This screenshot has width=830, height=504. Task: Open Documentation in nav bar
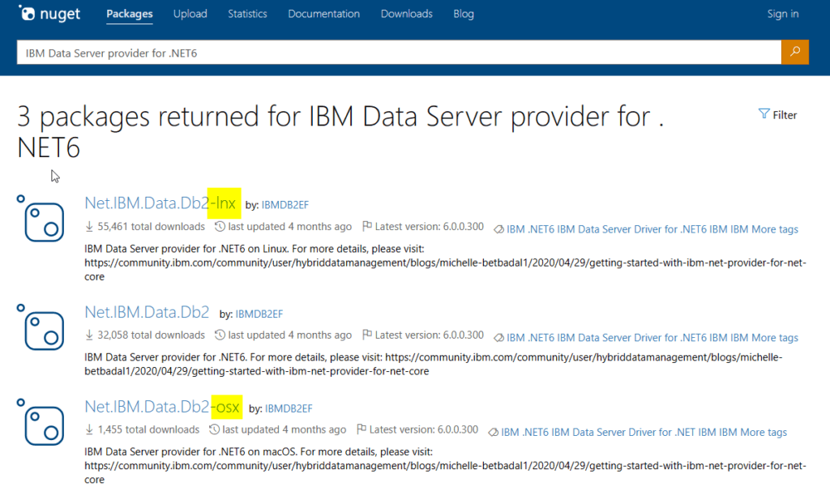coord(323,14)
